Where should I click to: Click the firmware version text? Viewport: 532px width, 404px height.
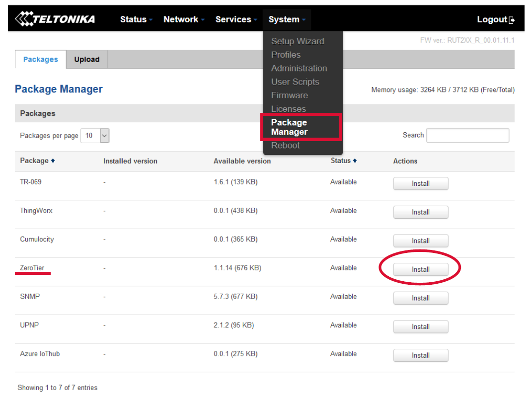[467, 40]
